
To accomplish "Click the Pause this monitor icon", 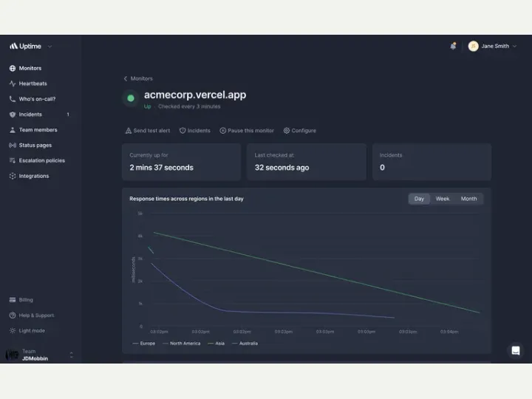I will coord(223,131).
